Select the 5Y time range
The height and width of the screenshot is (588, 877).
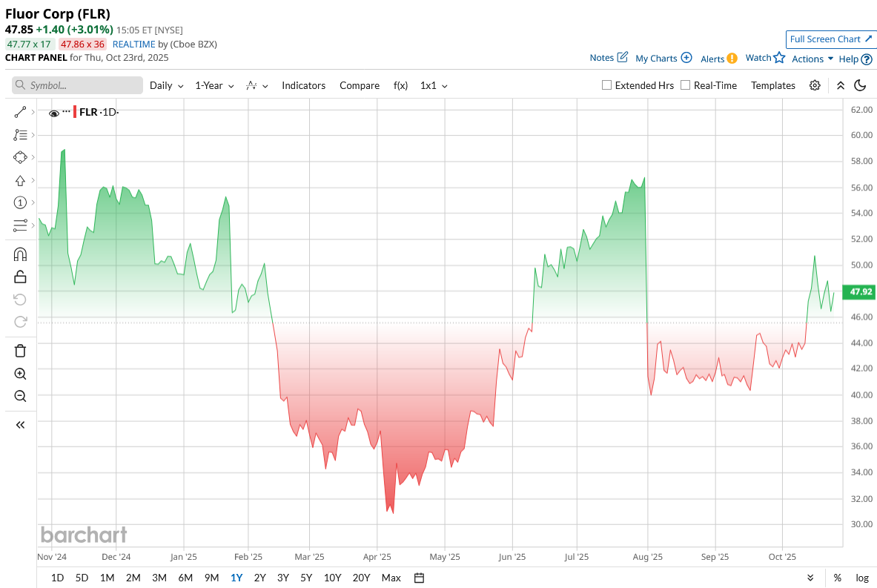click(x=306, y=578)
